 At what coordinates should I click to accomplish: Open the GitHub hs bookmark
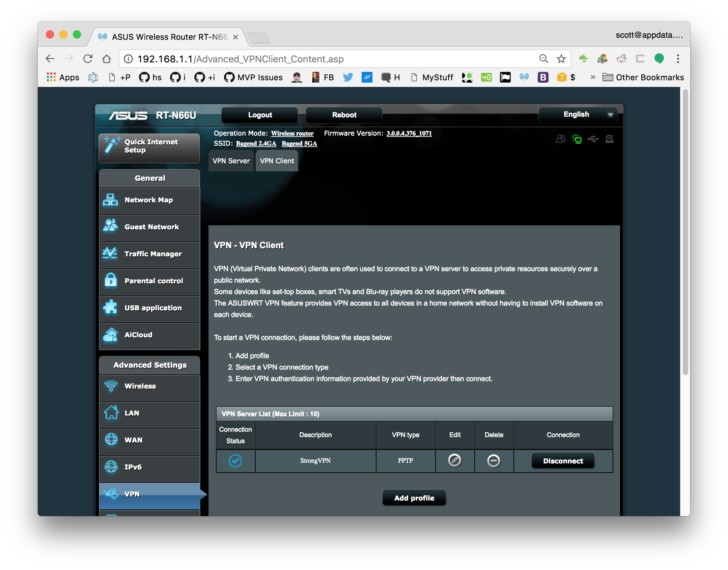tap(150, 77)
